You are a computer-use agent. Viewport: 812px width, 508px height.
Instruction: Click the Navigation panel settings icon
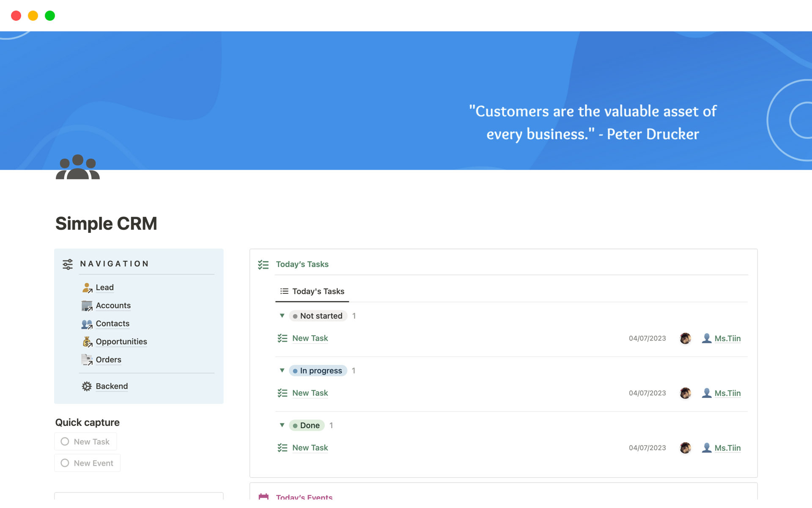67,263
